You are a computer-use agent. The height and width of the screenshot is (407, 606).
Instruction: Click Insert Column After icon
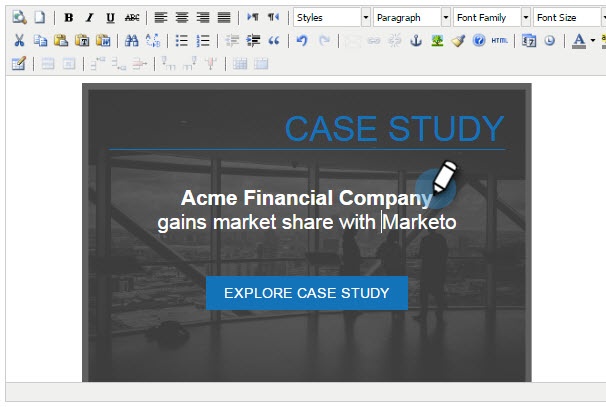[x=189, y=63]
